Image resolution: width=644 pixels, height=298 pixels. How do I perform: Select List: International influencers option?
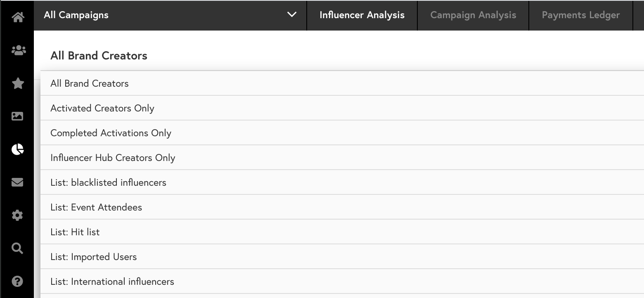(x=342, y=281)
